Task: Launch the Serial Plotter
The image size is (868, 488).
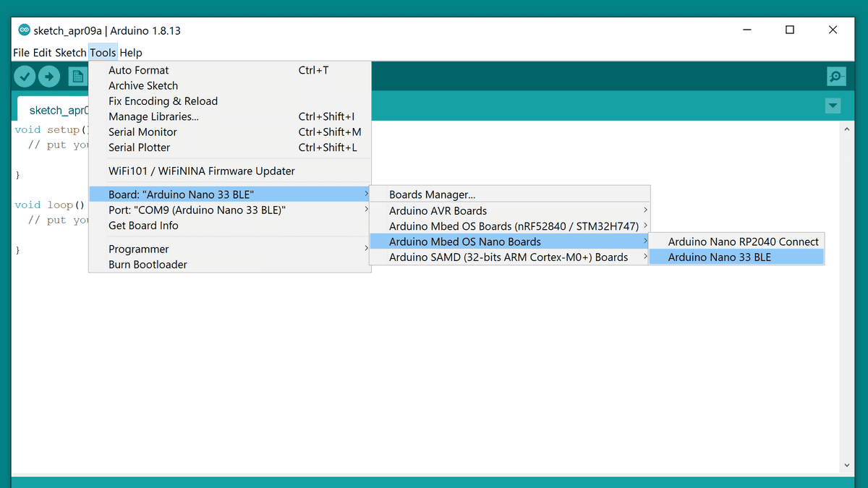Action: click(x=139, y=147)
